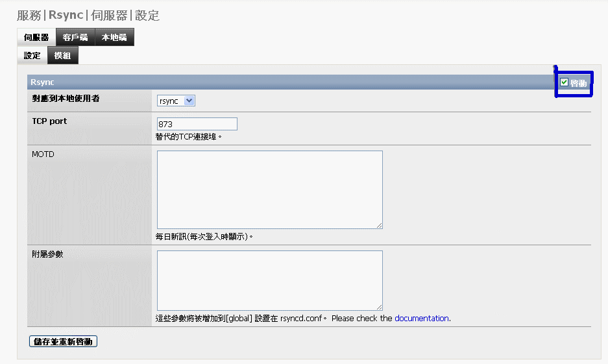Screen dimensions: 608x364
Task: Click the page title 服務|Rsync|伺服器|設定
Action: 88,16
